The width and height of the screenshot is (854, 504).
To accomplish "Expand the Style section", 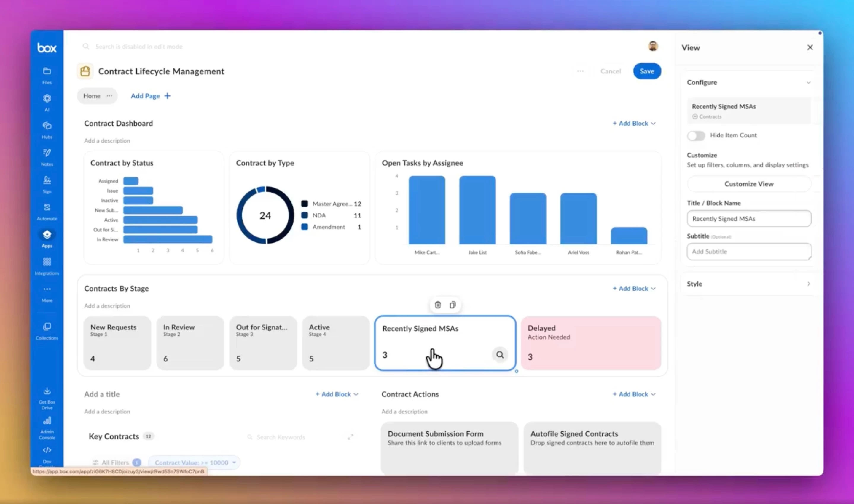I will click(x=808, y=284).
